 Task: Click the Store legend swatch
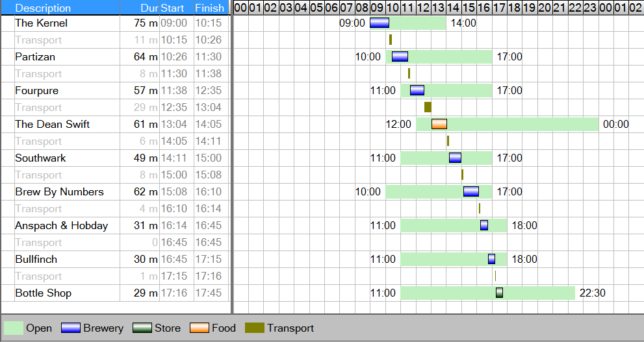[x=142, y=328]
